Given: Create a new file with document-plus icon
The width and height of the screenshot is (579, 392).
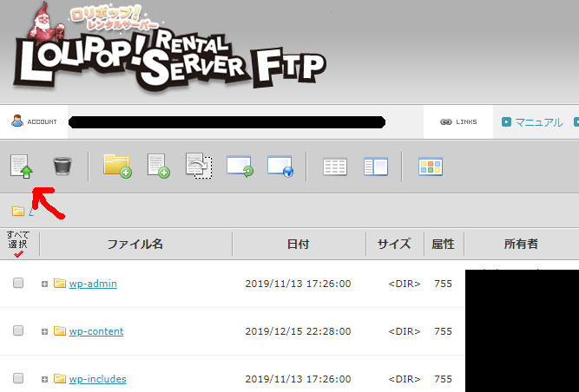Looking at the screenshot, I should point(158,166).
